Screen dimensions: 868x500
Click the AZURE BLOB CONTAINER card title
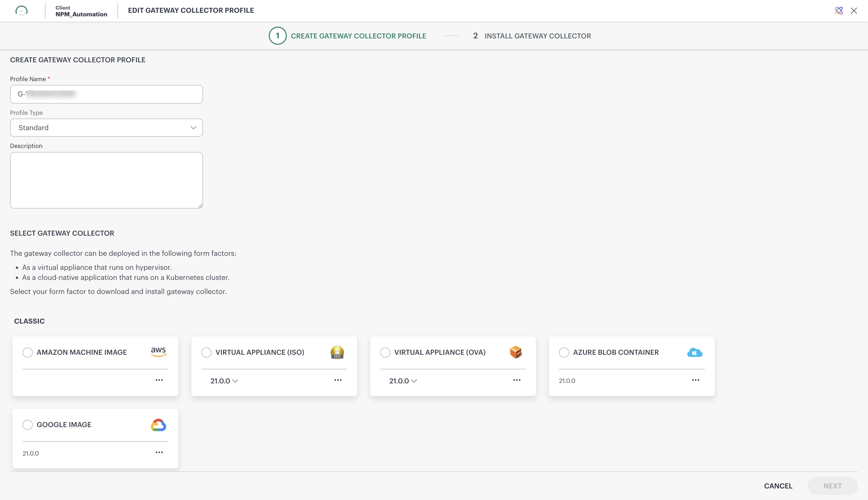[x=616, y=352]
